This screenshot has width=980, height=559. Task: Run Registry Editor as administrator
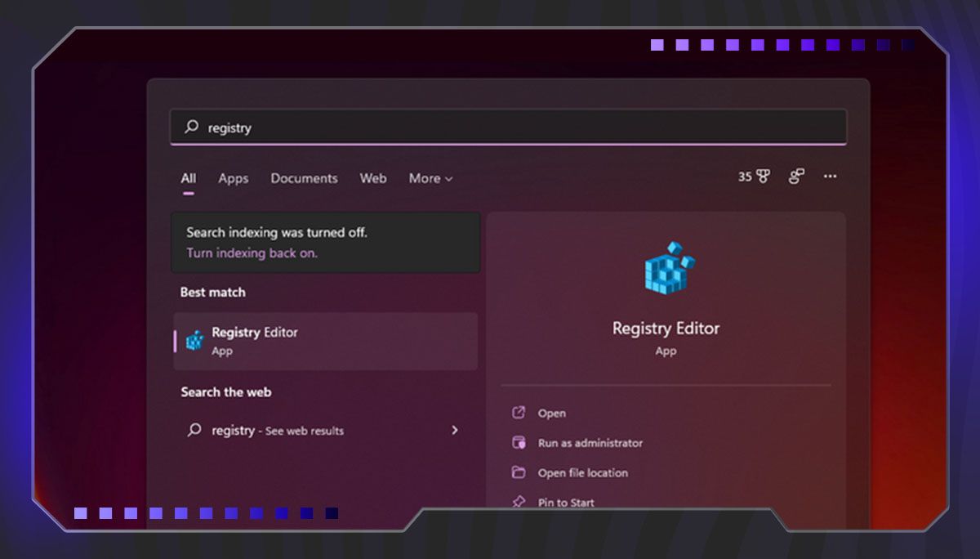click(589, 442)
